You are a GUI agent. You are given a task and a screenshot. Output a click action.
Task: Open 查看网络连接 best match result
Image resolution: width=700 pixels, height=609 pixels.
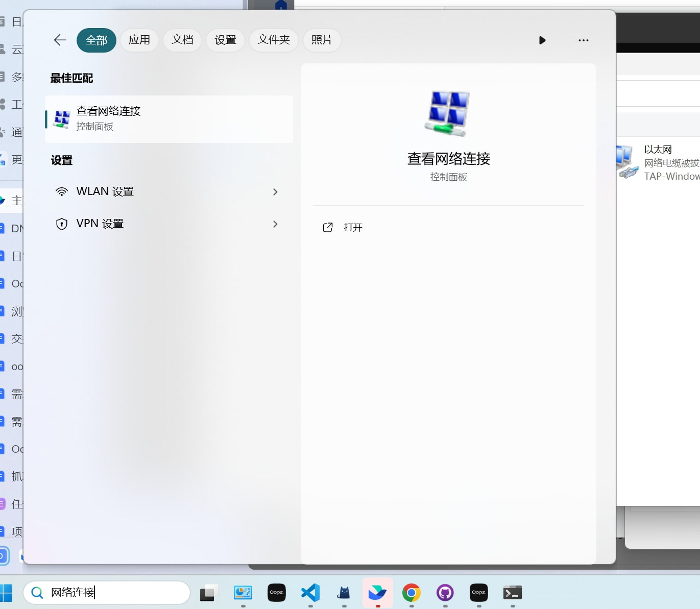click(x=168, y=119)
